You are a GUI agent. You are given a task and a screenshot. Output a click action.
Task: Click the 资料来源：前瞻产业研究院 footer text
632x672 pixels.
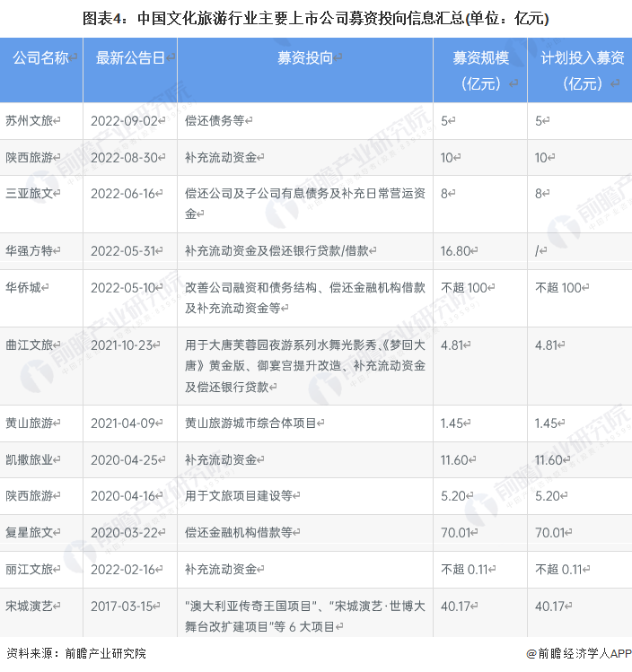[75, 654]
